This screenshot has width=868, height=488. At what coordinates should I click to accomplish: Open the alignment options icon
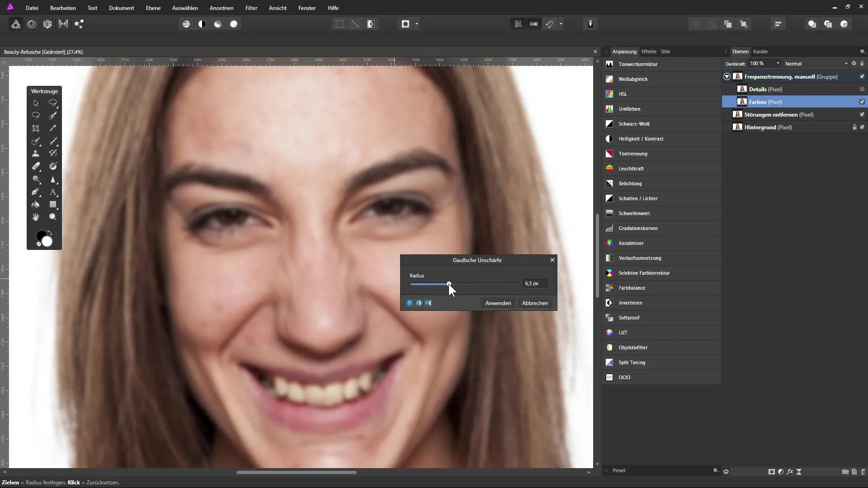[x=778, y=24]
